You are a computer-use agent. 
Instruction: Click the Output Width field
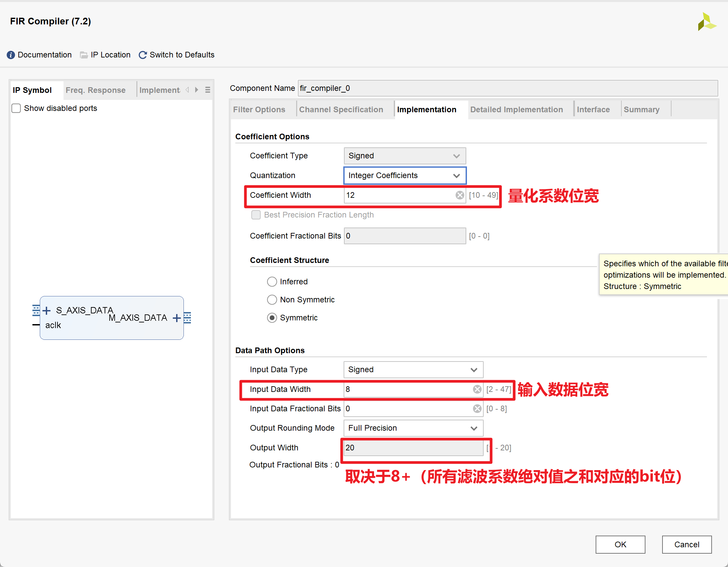click(413, 448)
